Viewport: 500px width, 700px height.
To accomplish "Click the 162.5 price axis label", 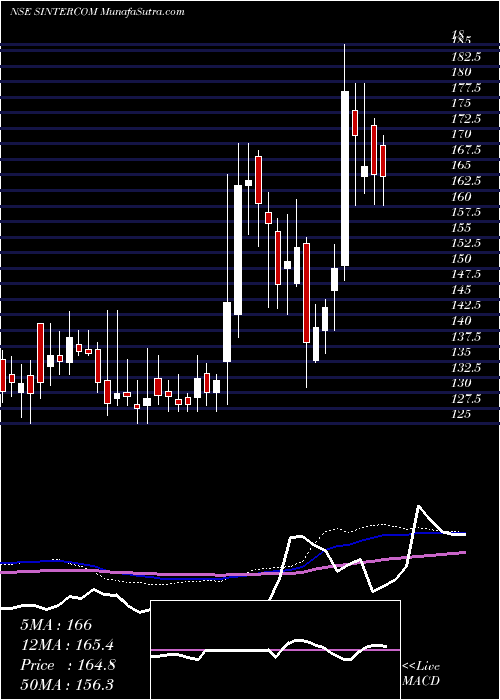I will pos(467,181).
